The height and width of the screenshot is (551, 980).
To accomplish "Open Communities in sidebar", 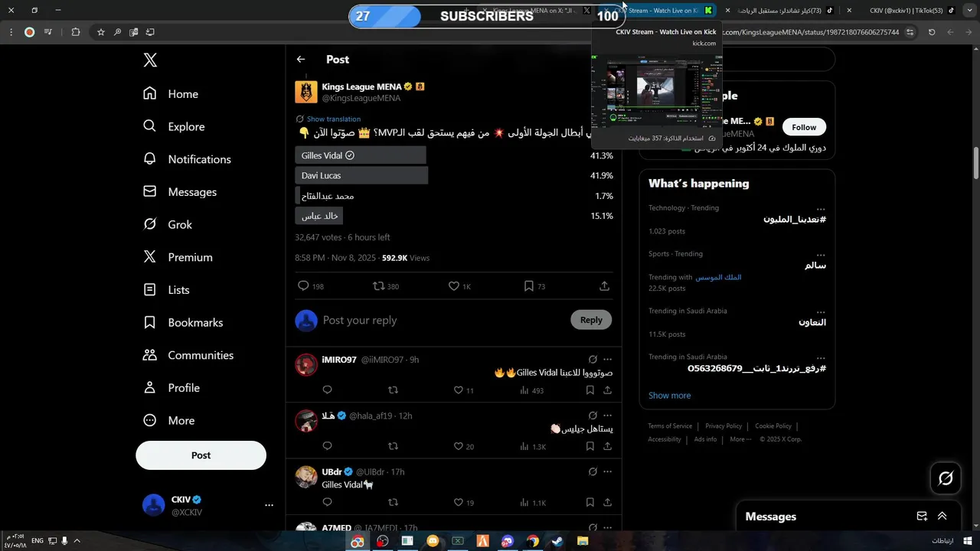I will coord(189,355).
